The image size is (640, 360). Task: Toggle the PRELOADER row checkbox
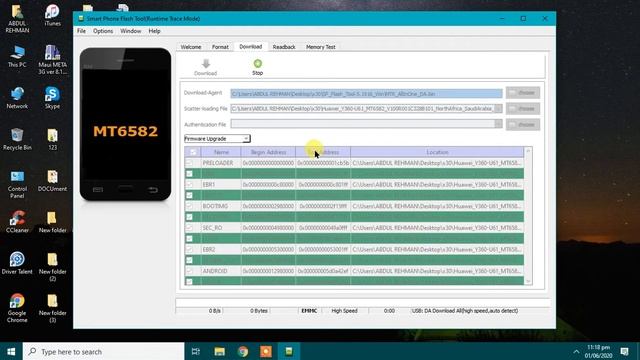[x=189, y=163]
